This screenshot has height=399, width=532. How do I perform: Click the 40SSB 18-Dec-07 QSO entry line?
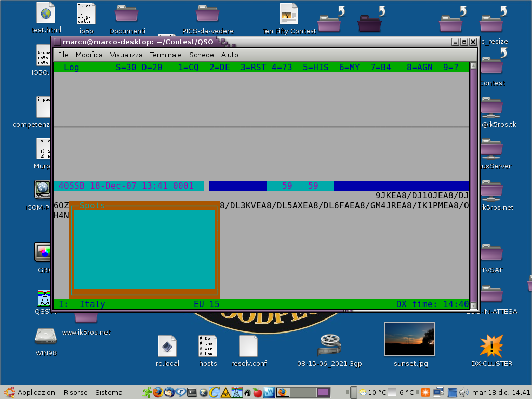pyautogui.click(x=129, y=185)
